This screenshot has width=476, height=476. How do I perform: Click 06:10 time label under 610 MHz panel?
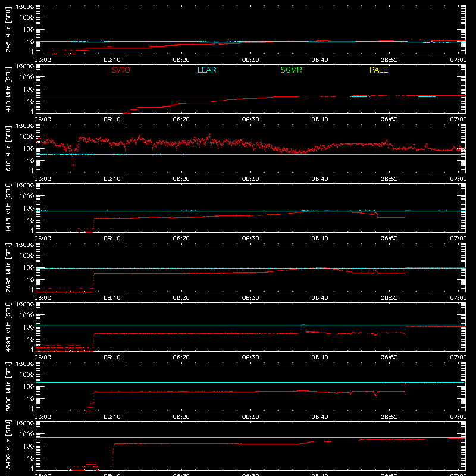click(112, 179)
